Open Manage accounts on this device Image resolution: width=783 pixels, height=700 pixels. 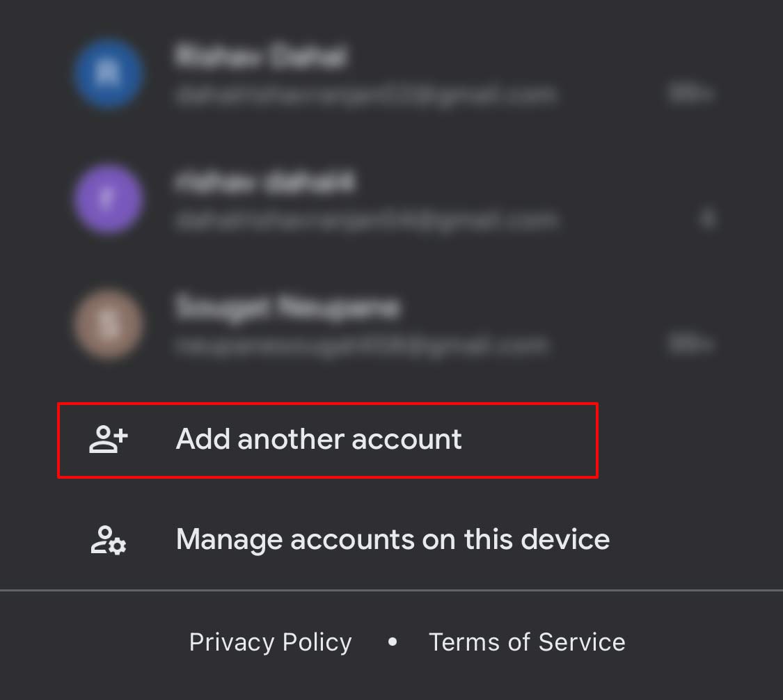click(x=393, y=540)
